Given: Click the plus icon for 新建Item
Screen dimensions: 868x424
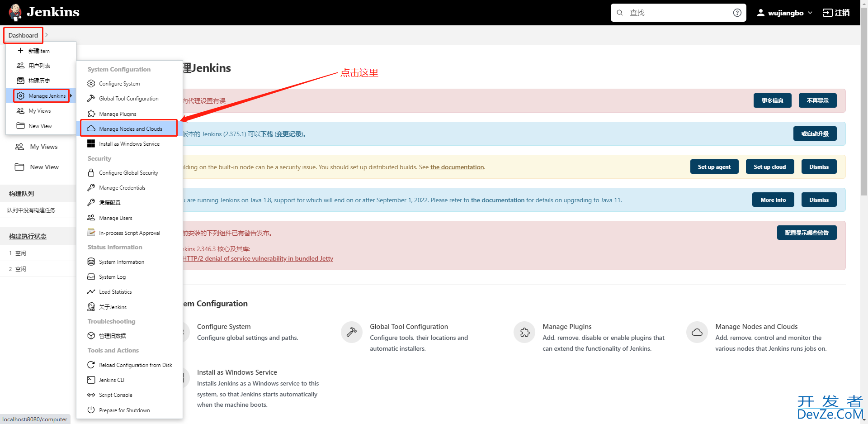Looking at the screenshot, I should pos(20,51).
